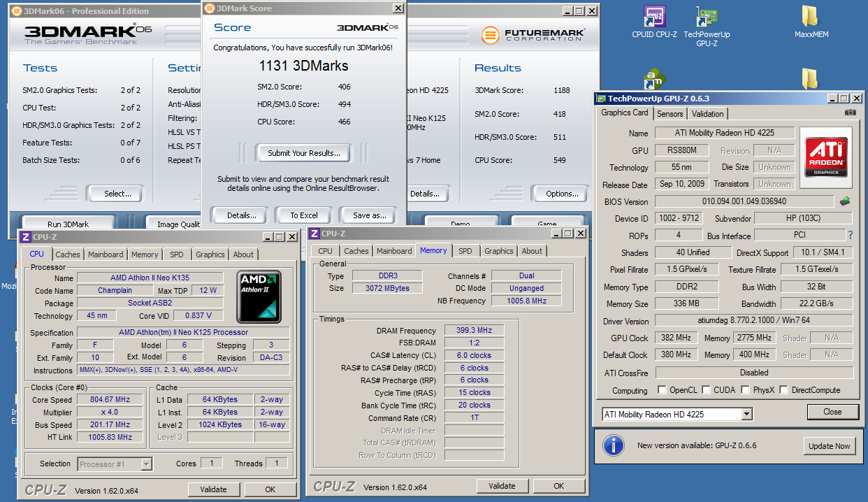The image size is (868, 502).
Task: Click the DRAM Frequency value 399.3 MHz
Action: click(x=475, y=331)
